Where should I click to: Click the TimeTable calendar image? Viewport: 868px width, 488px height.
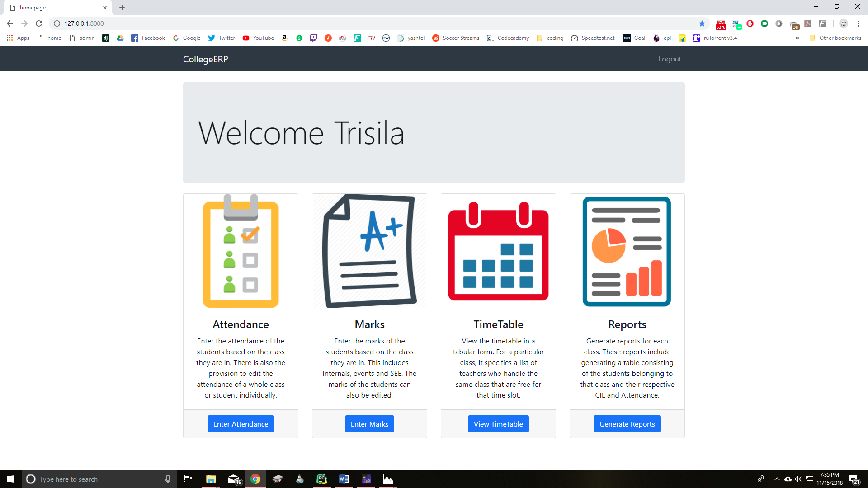(x=498, y=251)
